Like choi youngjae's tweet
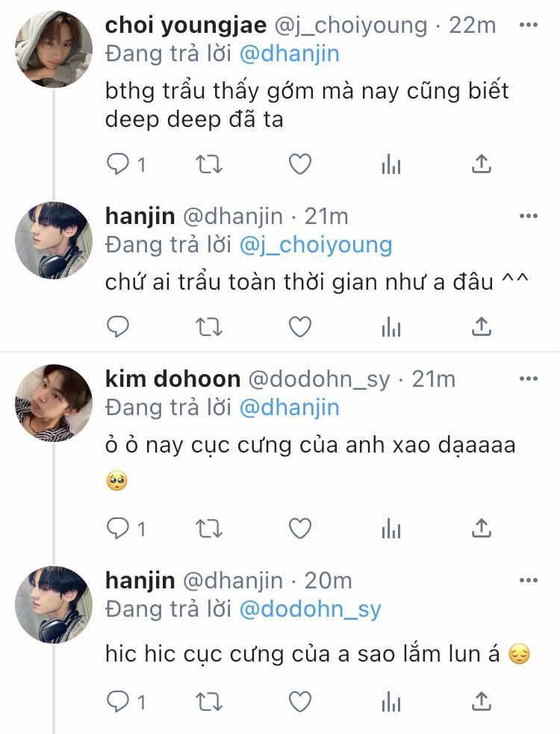Viewport: 560px width, 734px height. tap(299, 164)
